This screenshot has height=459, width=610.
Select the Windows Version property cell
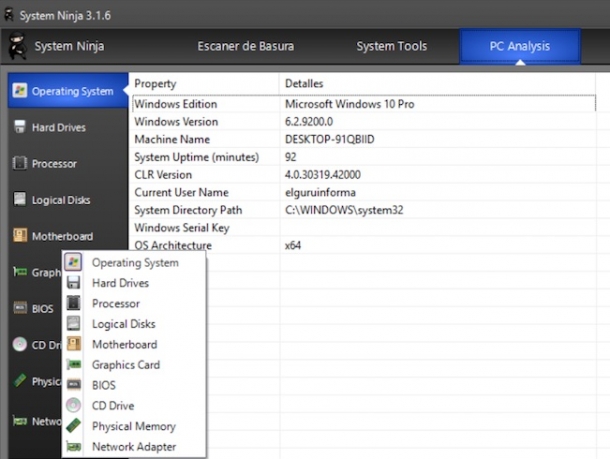coord(176,122)
